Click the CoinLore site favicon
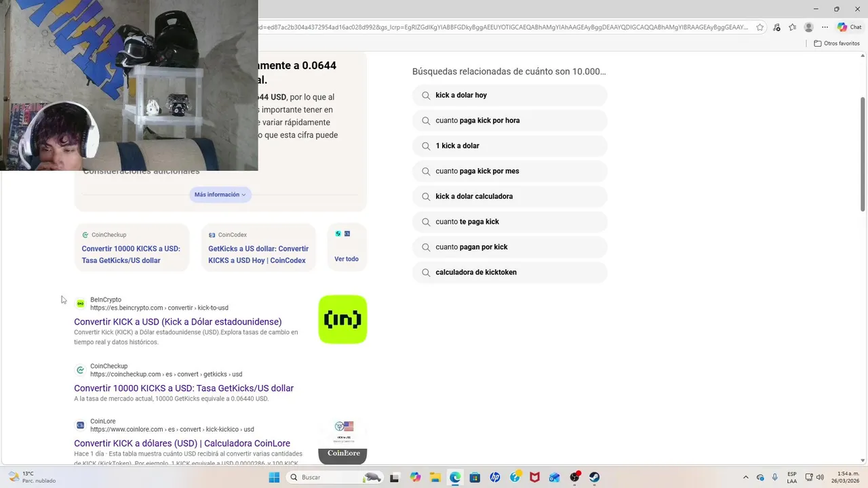Image resolution: width=868 pixels, height=488 pixels. pyautogui.click(x=80, y=425)
